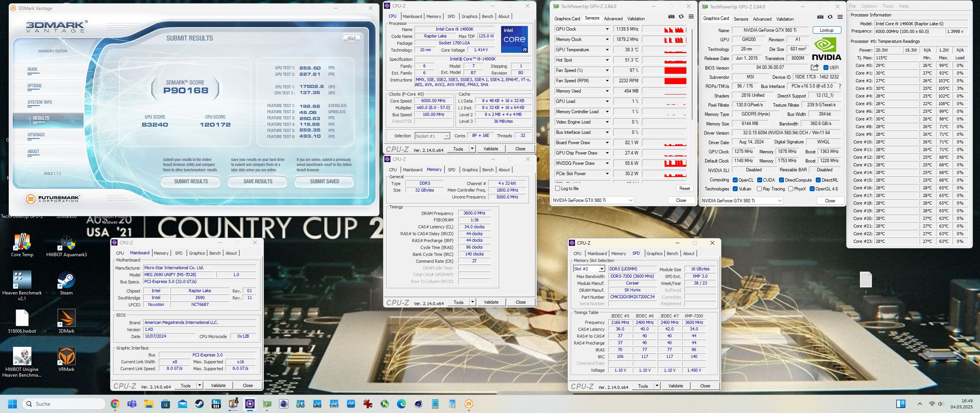Screen dimensions: 980x413
Task: Open hamburger menu in GPU-Z Sensors window
Action: [691, 17]
